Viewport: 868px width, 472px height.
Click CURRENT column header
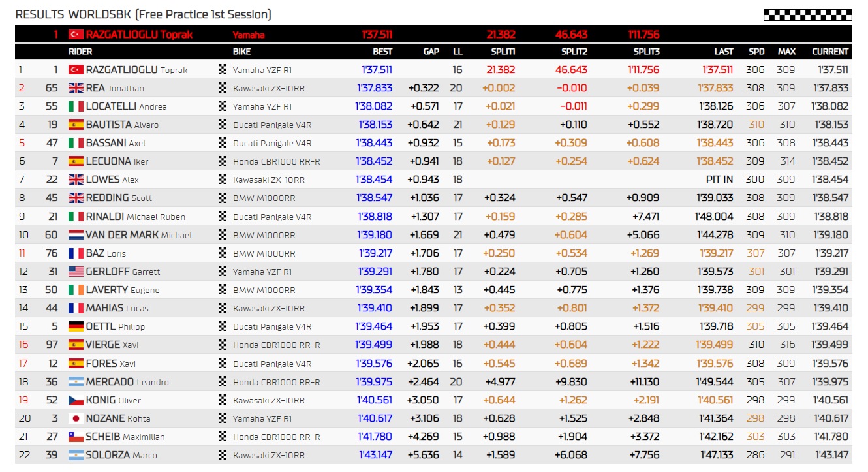[830, 51]
